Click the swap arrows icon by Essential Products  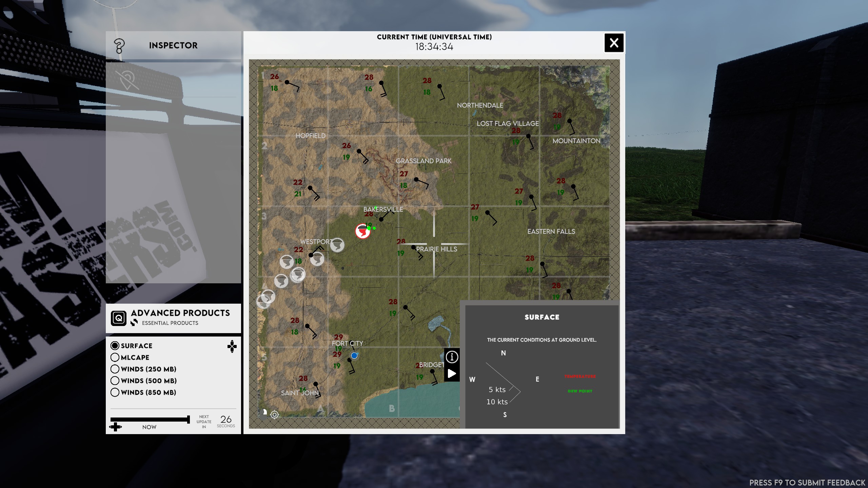(134, 323)
